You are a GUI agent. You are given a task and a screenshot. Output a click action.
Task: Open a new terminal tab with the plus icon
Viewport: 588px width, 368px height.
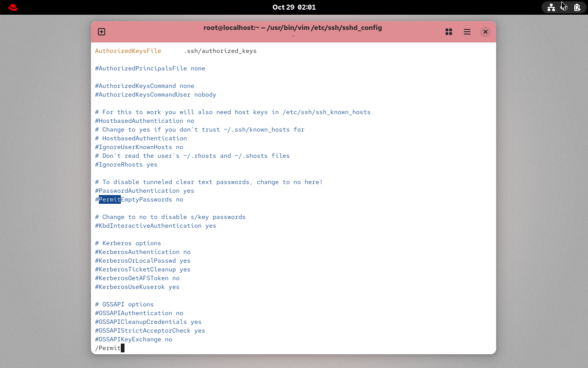[x=101, y=32]
